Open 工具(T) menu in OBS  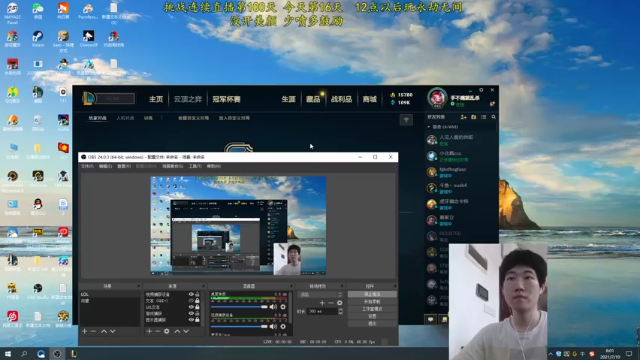click(195, 166)
